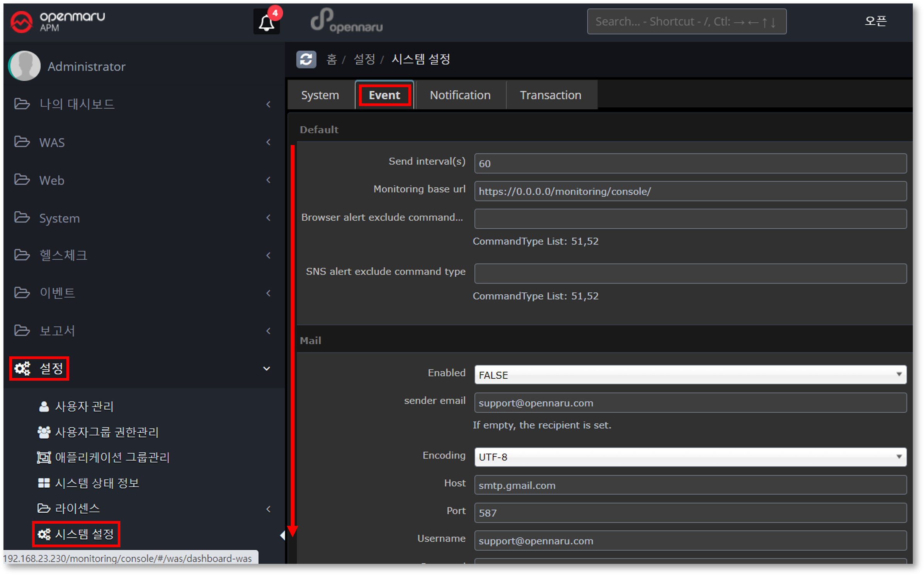924x575 pixels.
Task: Switch to the Notification tab
Action: coord(460,95)
